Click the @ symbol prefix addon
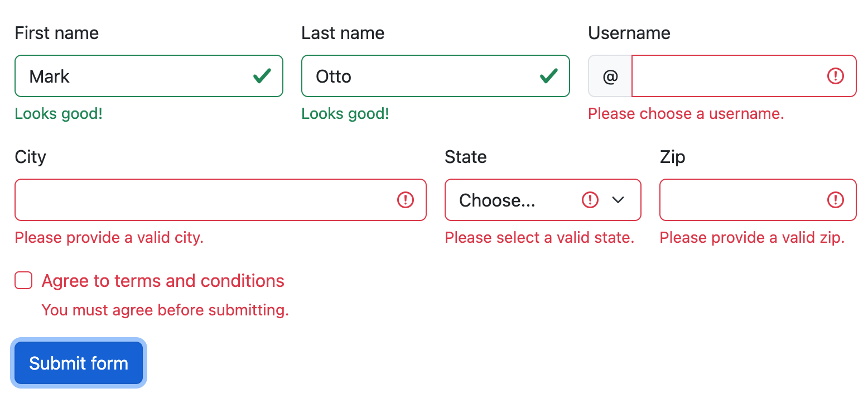Image resolution: width=868 pixels, height=393 pixels. [610, 76]
